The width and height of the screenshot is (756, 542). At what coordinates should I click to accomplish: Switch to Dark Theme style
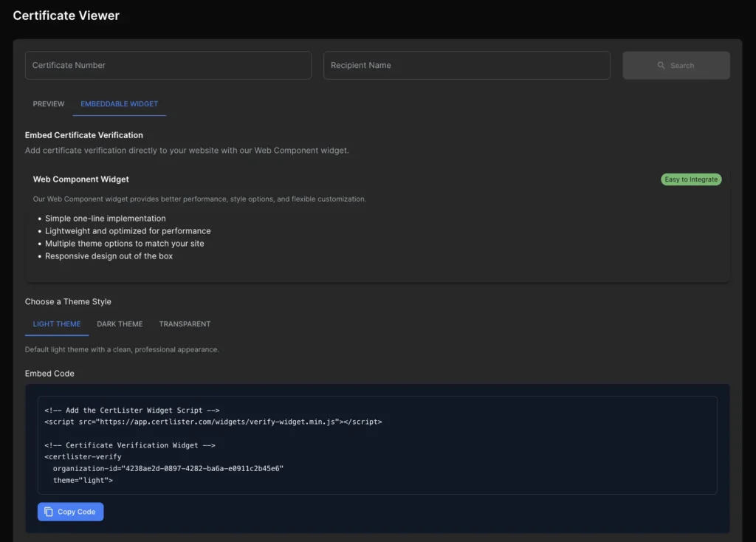[x=120, y=324]
